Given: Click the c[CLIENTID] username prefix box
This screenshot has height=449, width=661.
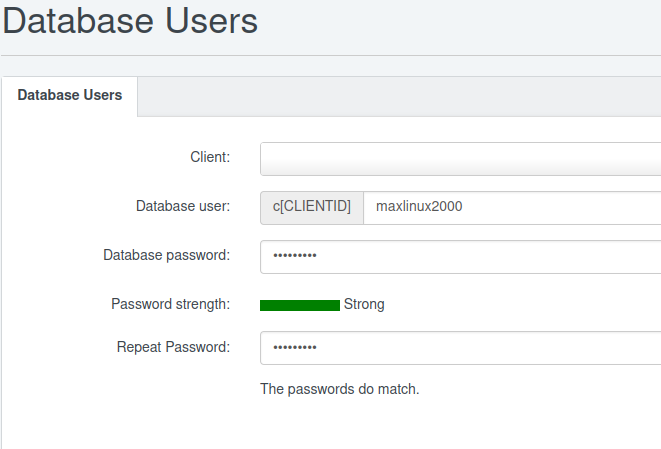Looking at the screenshot, I should pyautogui.click(x=312, y=208).
